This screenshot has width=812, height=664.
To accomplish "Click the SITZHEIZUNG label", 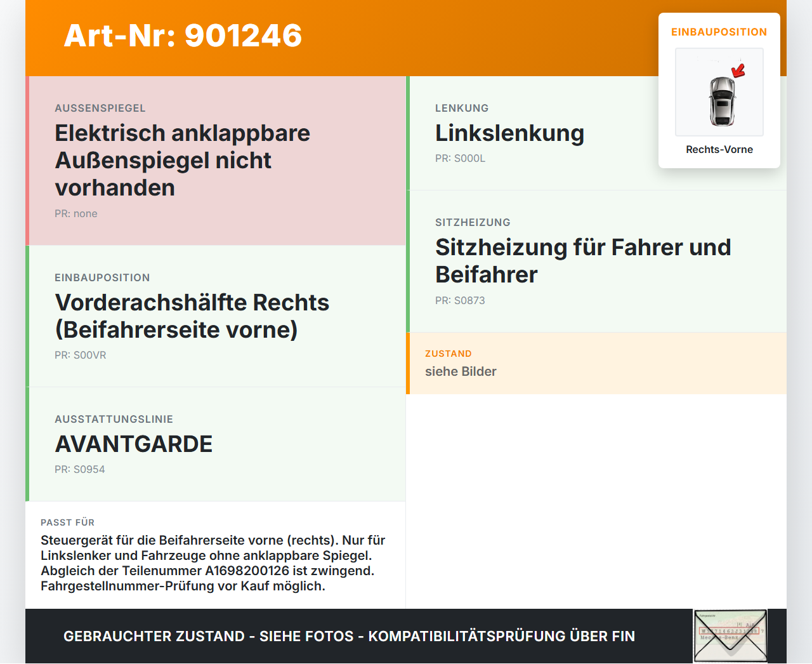I will click(473, 222).
